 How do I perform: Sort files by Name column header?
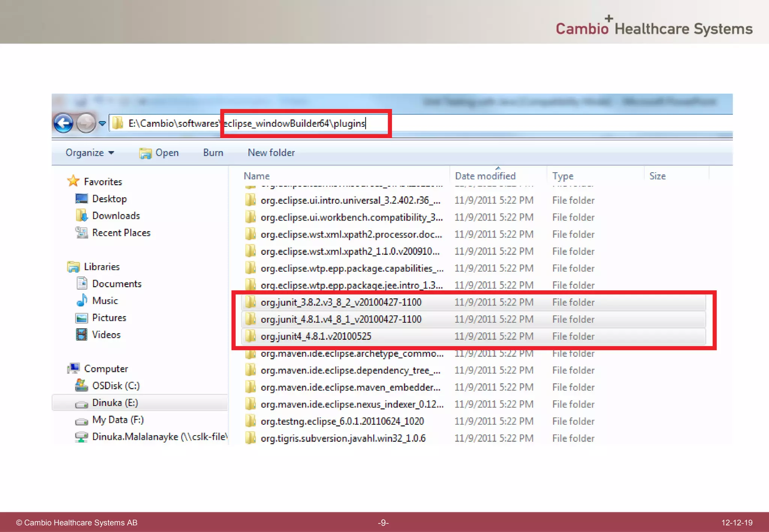tap(256, 176)
